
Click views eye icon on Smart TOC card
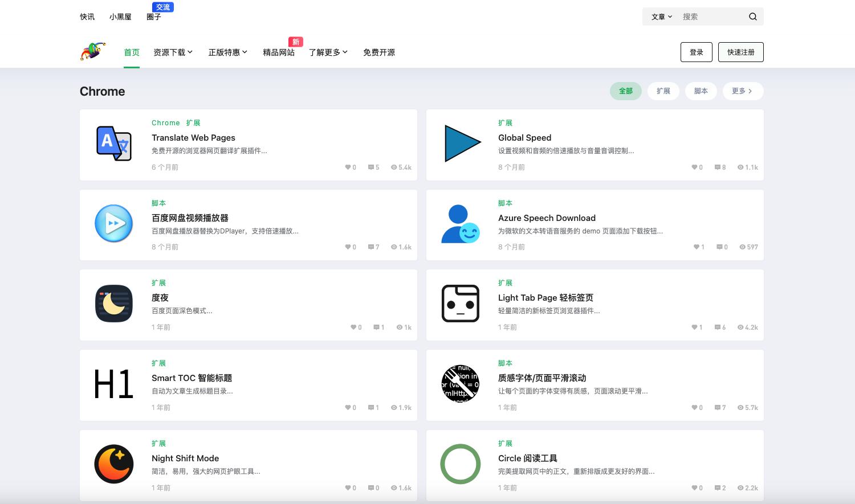(x=394, y=408)
